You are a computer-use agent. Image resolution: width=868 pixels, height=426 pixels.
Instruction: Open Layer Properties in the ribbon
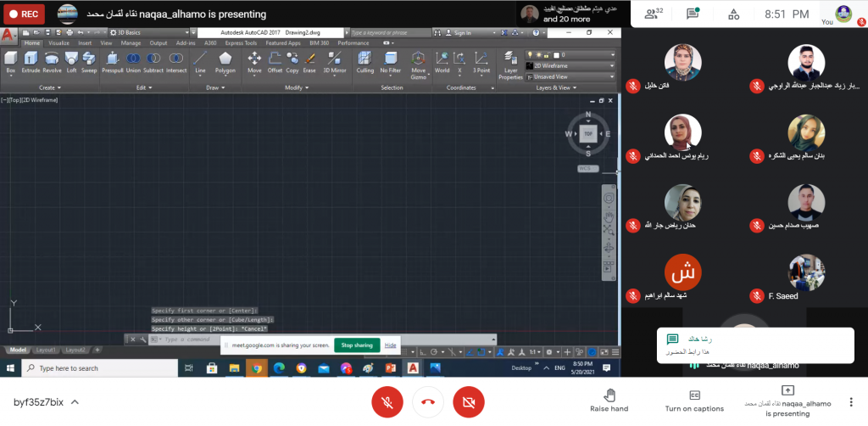(510, 63)
